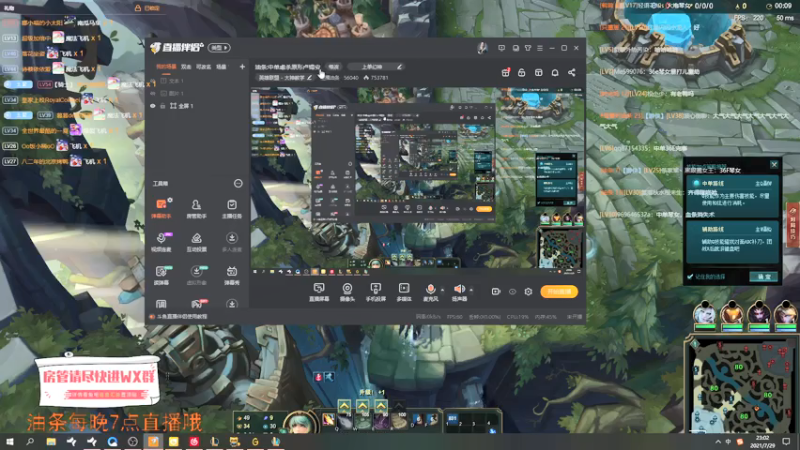
Task: Toggle the 全屏 1 lock icon
Action: click(x=163, y=106)
